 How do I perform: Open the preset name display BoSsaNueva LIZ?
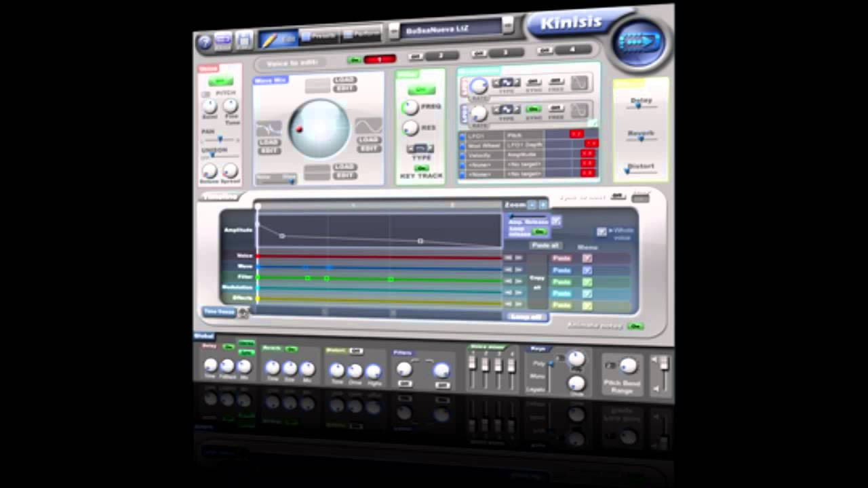[451, 29]
